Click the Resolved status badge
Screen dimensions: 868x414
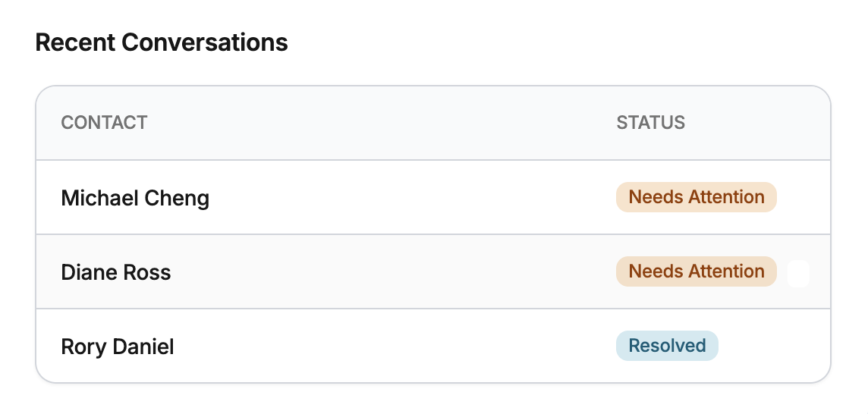click(x=667, y=346)
